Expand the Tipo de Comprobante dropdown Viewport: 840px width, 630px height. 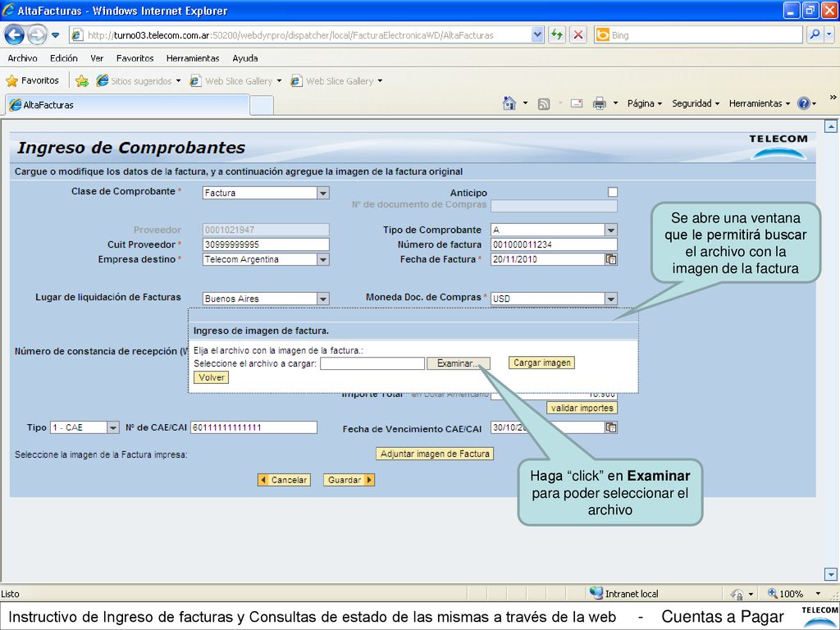tap(610, 230)
